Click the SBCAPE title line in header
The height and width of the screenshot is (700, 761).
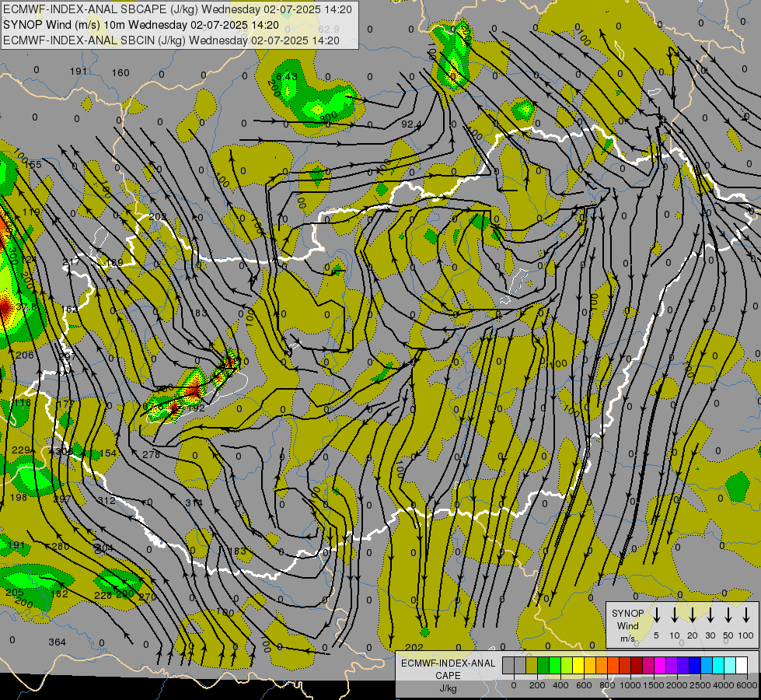[178, 9]
